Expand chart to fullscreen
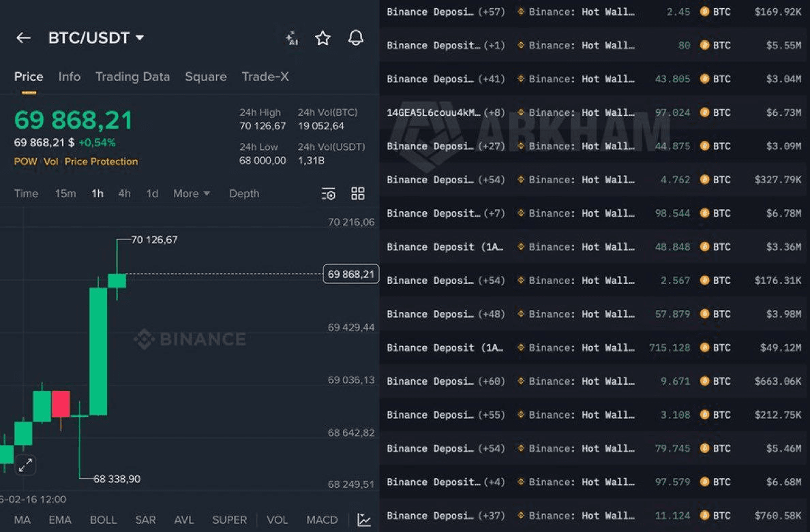 [x=25, y=466]
